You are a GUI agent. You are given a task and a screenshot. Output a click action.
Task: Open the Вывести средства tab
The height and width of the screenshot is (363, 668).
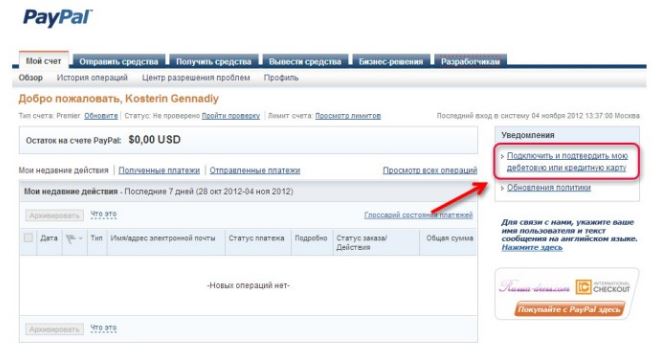[305, 61]
